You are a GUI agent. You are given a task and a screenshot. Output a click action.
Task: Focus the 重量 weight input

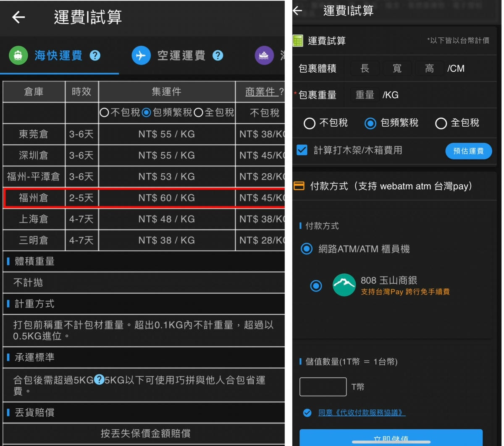click(365, 95)
